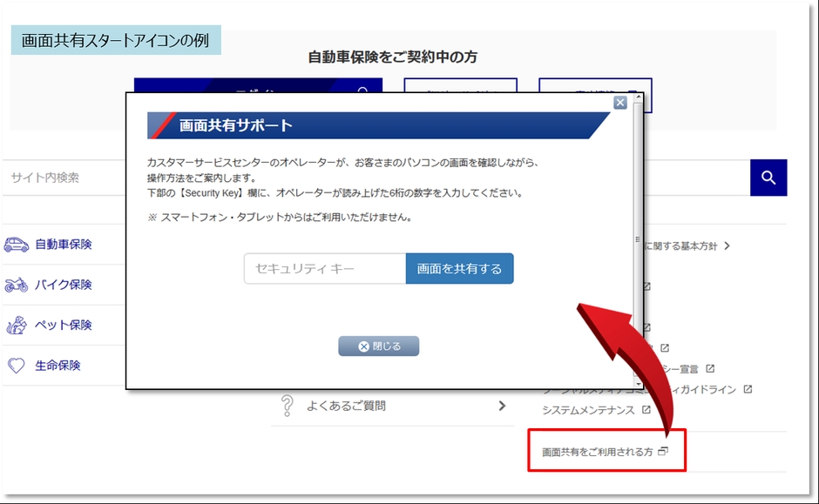
Task: Open the よくあるご質問 link
Action: click(x=346, y=406)
